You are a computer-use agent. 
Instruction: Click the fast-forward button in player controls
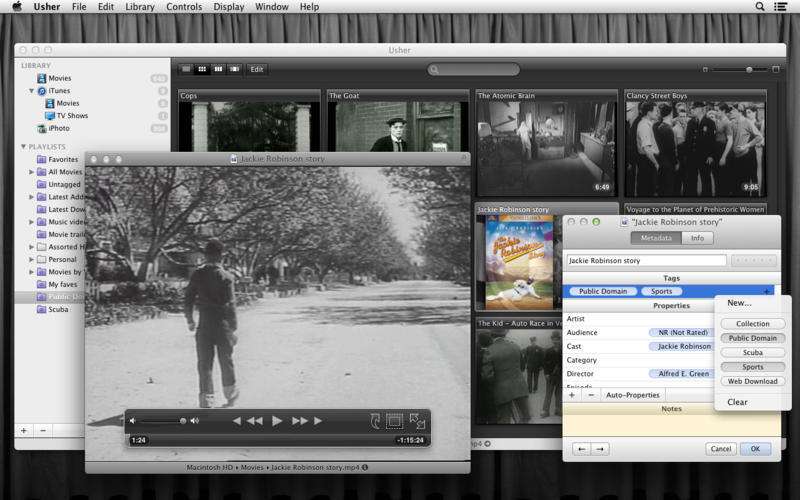(299, 421)
